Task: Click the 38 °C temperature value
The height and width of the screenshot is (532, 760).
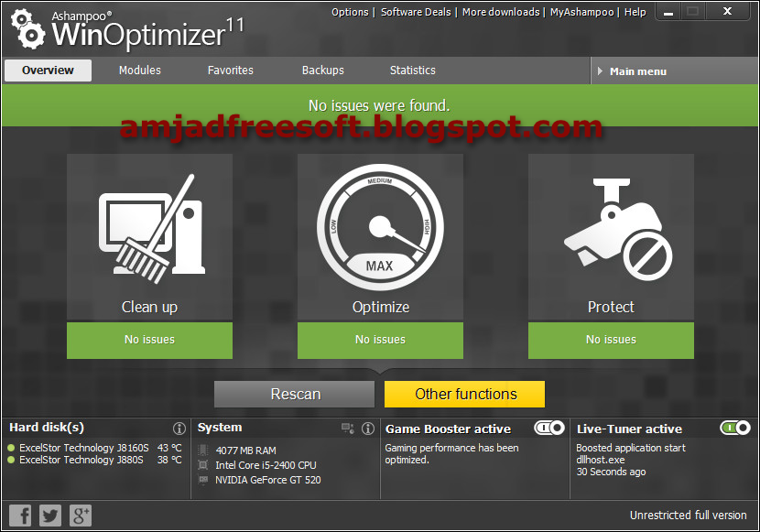Action: [x=169, y=460]
